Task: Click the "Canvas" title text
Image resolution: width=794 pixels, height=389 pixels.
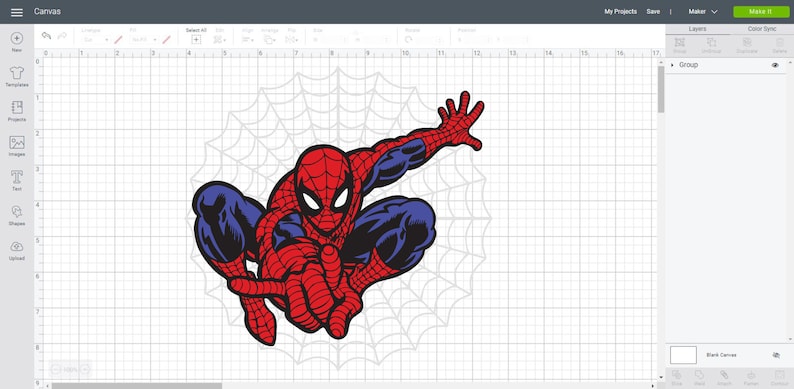Action: click(47, 12)
